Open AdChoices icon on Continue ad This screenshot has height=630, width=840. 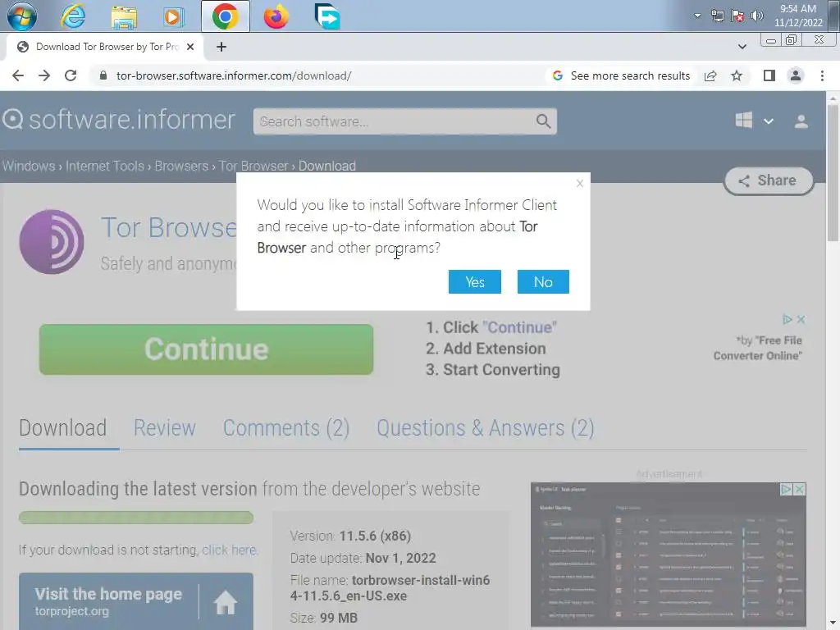[x=787, y=319]
